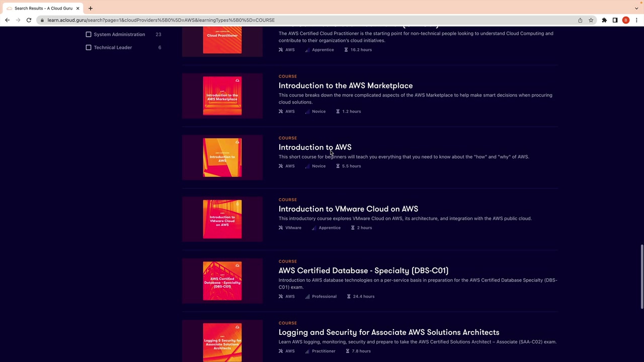Click the '7.8 hours' duration
The image size is (644, 362).
coord(361,351)
